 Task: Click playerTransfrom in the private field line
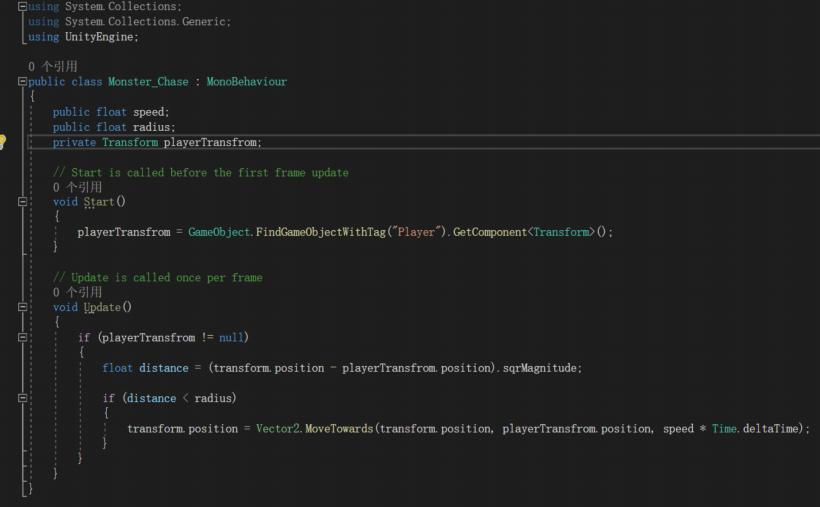tap(212, 142)
